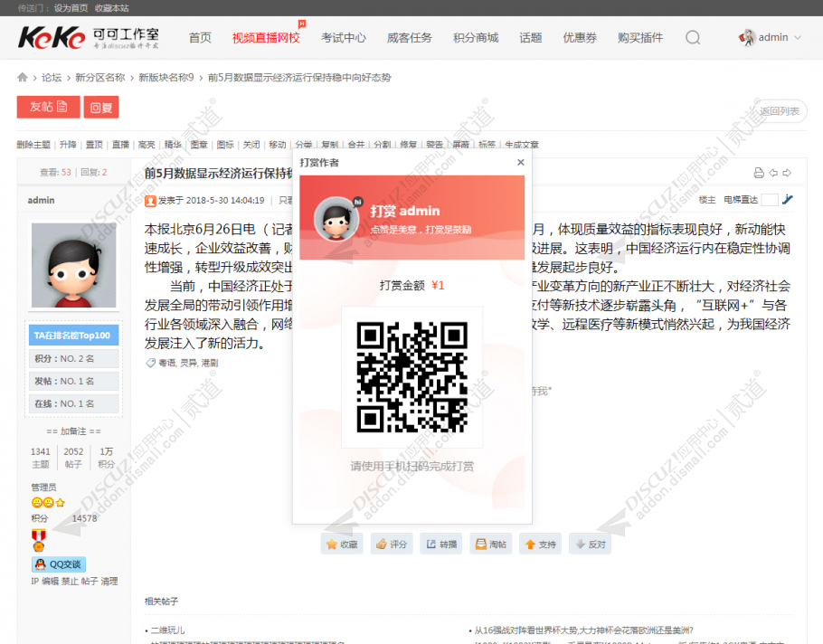Click 楼主 link at post header
Viewport: 823px width, 644px height.
(707, 200)
